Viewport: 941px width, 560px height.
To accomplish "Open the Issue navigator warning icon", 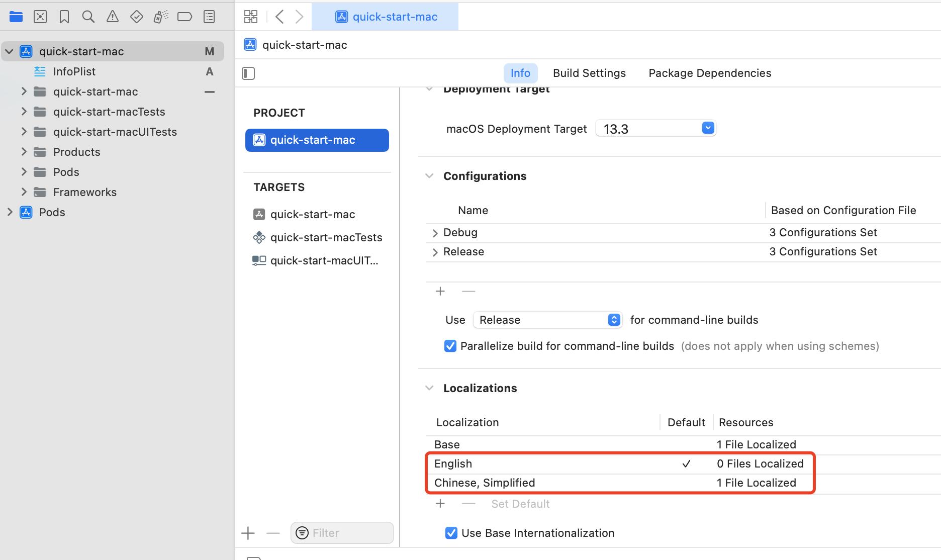I will pyautogui.click(x=113, y=17).
